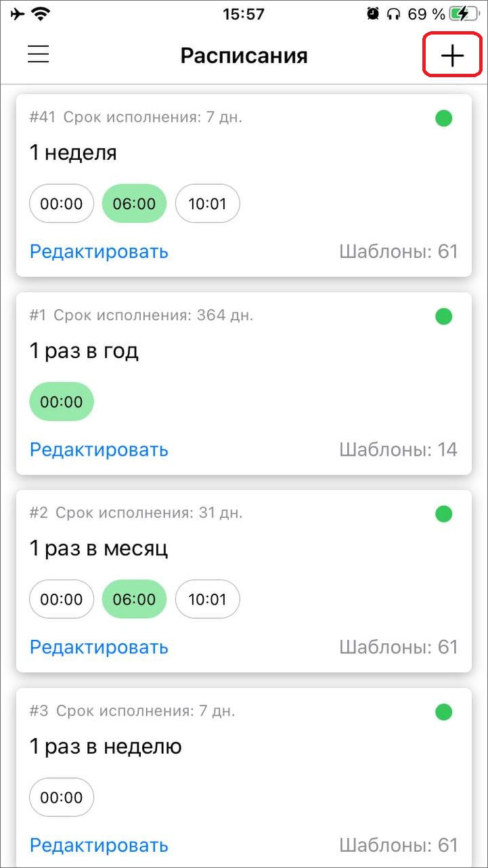The height and width of the screenshot is (868, 488).
Task: Open the '1 раз в неделю' schedule title
Action: coord(106,747)
